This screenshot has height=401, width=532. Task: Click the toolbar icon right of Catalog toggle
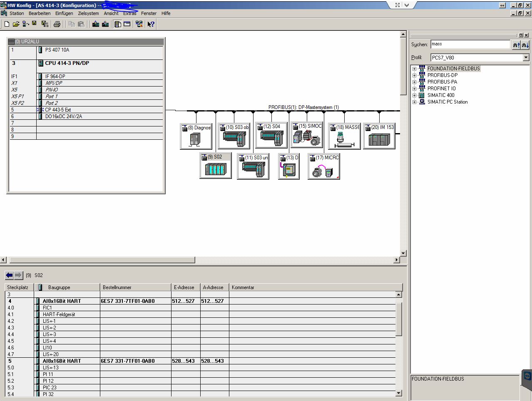127,24
